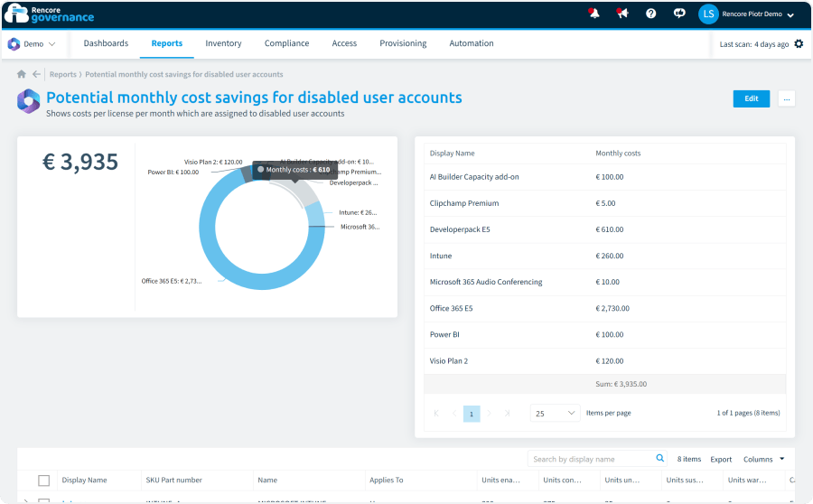
Task: Open the announcements megaphone icon
Action: tap(622, 14)
